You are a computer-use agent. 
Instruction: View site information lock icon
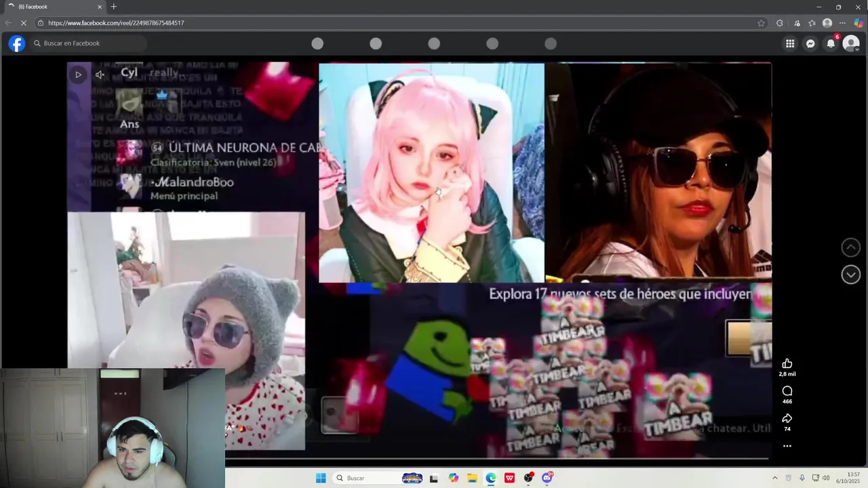pyautogui.click(x=41, y=23)
